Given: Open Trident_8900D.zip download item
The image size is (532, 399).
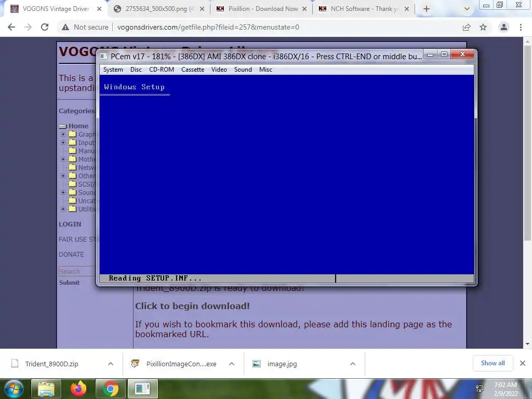Looking at the screenshot, I should click(x=51, y=364).
